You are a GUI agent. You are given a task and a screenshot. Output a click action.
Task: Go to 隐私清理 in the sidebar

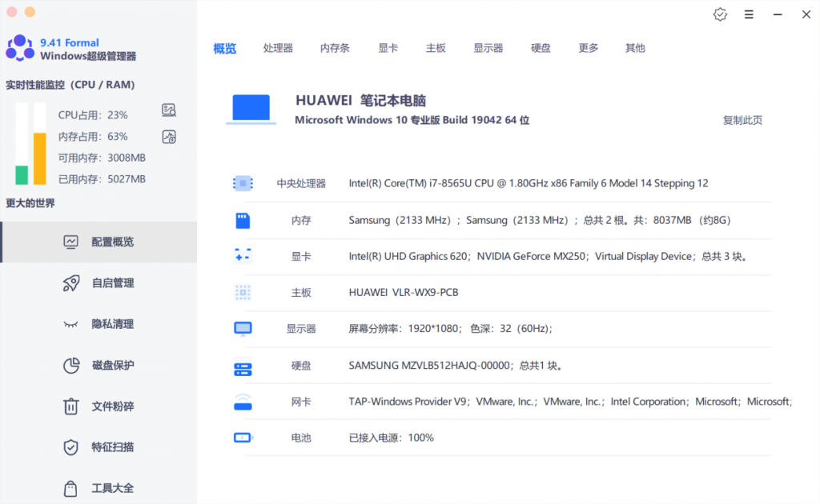tap(99, 324)
